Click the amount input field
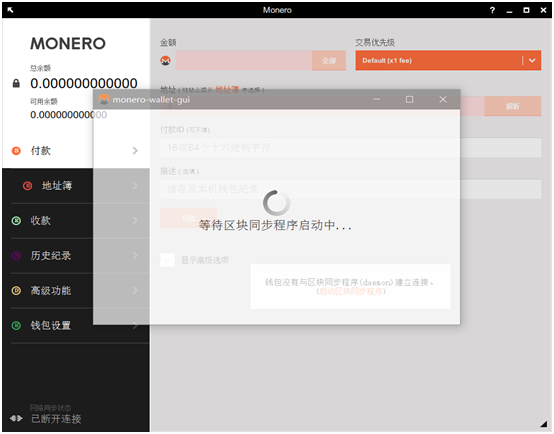 [244, 60]
